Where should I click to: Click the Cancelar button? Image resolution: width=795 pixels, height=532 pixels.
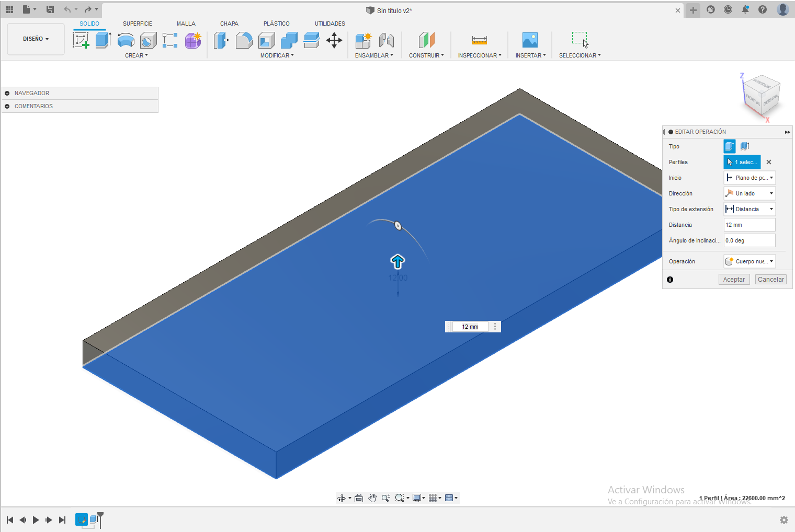pos(771,280)
